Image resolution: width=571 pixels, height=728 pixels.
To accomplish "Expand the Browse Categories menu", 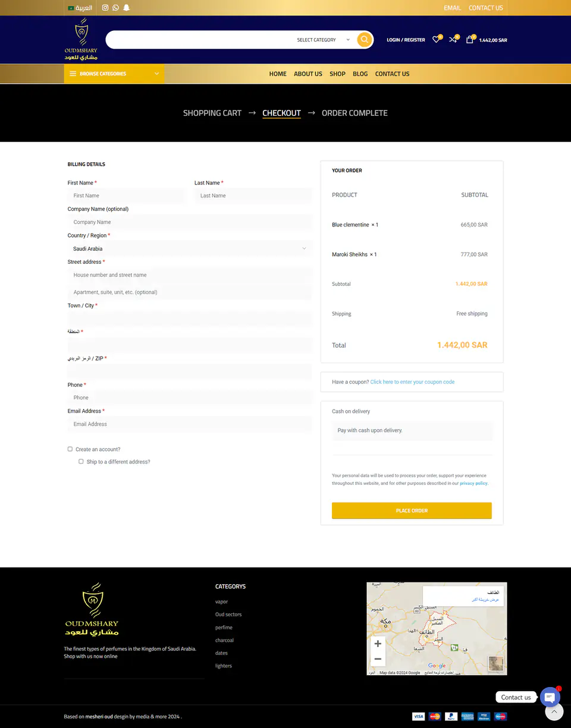I will 114,74.
